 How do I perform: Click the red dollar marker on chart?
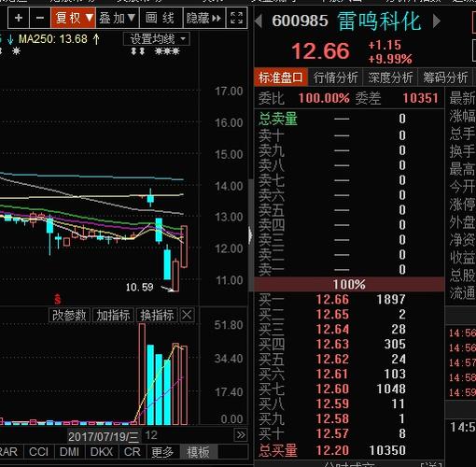point(58,299)
